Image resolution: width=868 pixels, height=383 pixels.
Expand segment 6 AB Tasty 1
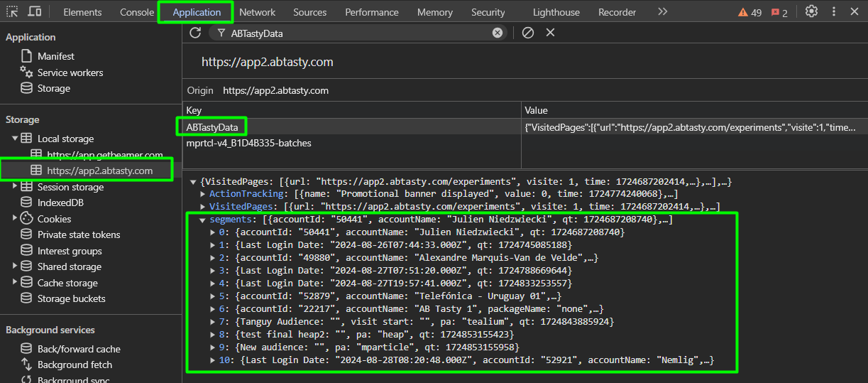click(214, 309)
